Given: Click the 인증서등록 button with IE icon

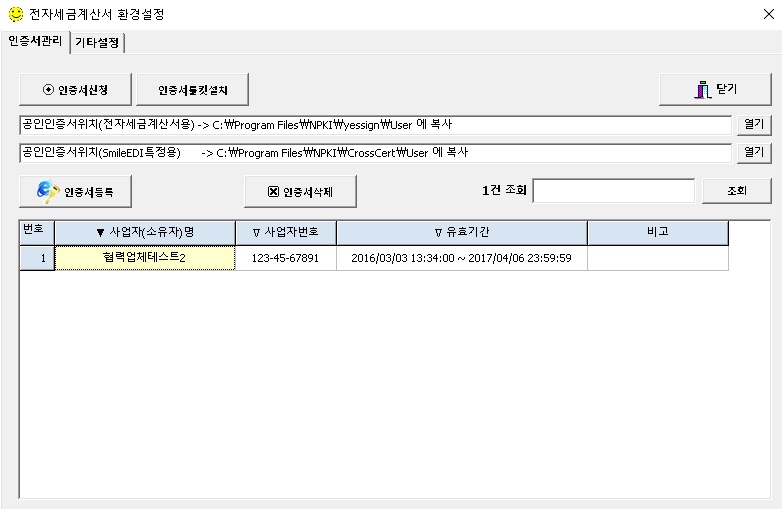Looking at the screenshot, I should (x=75, y=191).
